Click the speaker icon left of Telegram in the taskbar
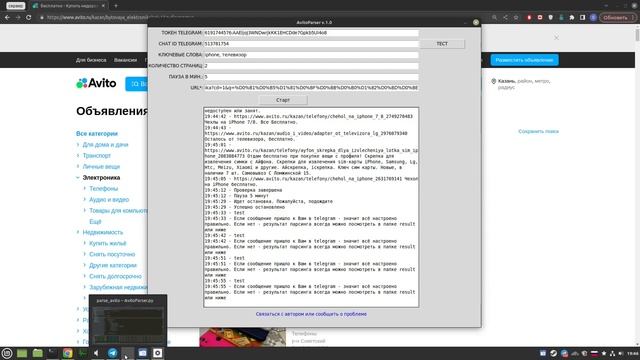This screenshot has width=640, height=360. [96, 353]
